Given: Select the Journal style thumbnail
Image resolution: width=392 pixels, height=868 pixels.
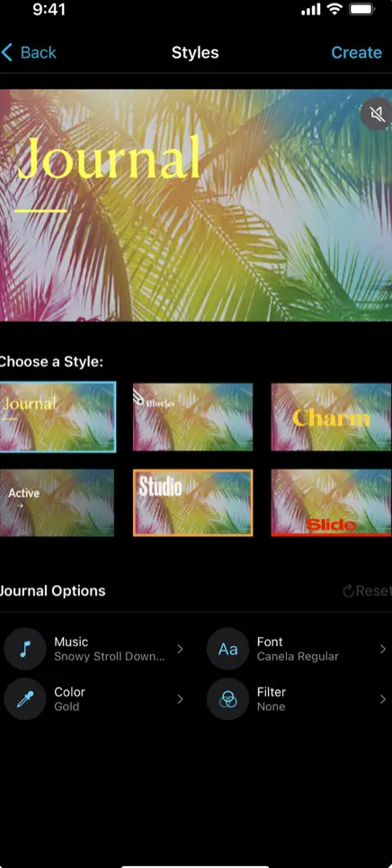Looking at the screenshot, I should coord(58,417).
